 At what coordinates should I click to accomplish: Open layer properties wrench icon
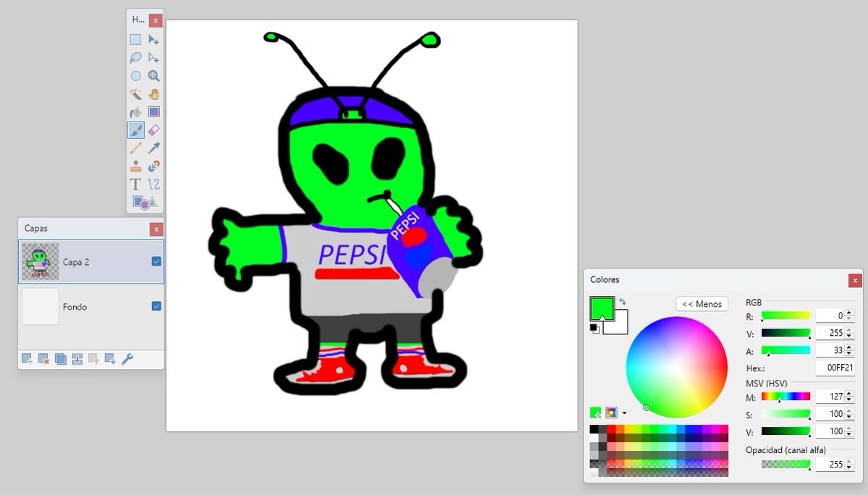pos(127,359)
